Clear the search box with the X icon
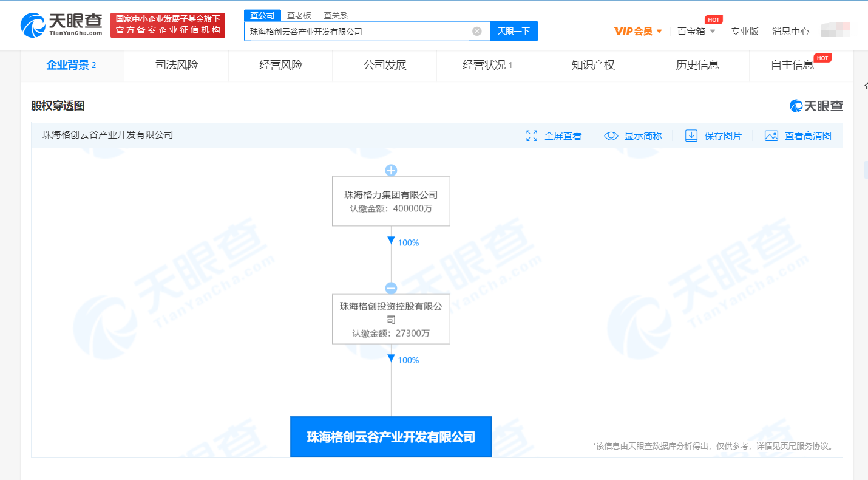Screen dimensions: 868x480 476,31
